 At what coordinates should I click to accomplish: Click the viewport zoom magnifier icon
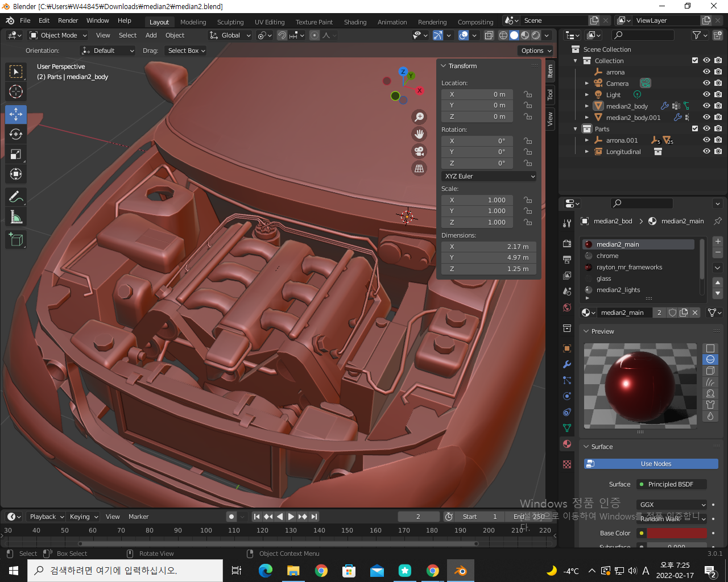tap(419, 117)
